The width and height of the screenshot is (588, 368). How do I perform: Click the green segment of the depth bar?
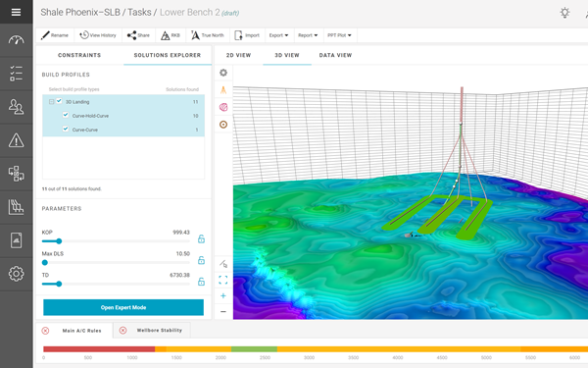(x=254, y=349)
